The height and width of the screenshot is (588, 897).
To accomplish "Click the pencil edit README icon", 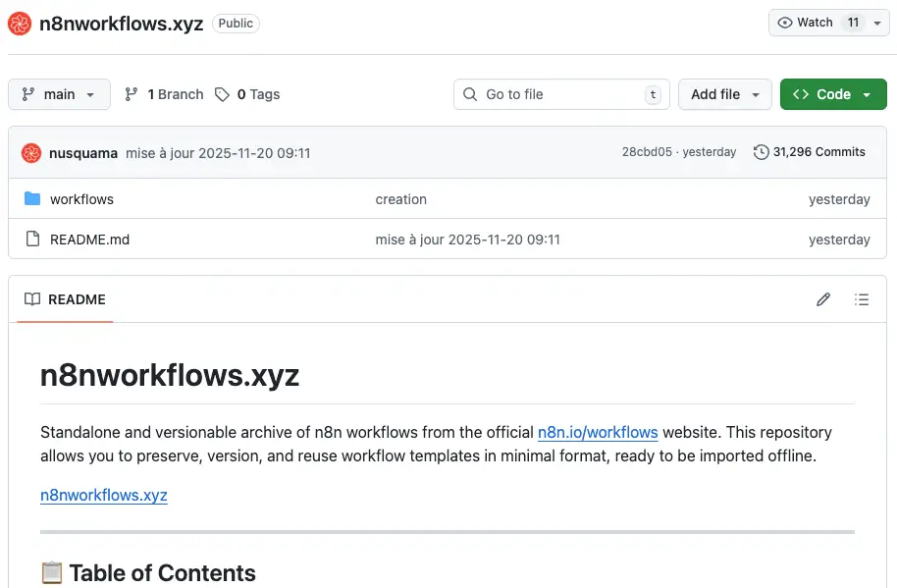I will click(823, 299).
